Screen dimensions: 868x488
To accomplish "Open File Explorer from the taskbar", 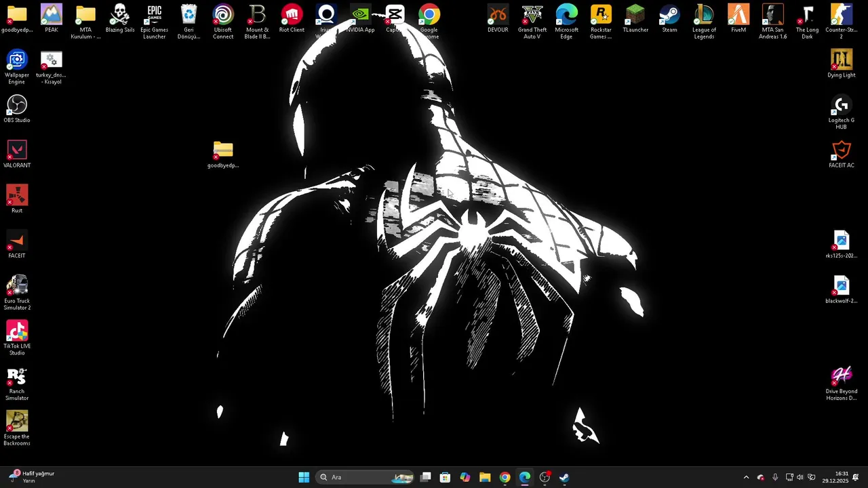I will 485,477.
